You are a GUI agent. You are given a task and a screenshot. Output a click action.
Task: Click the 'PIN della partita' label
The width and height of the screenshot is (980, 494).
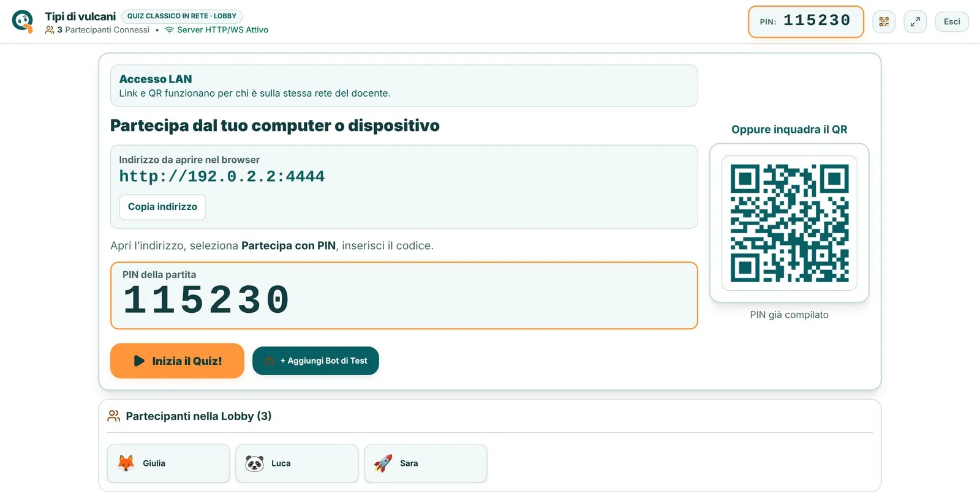pyautogui.click(x=159, y=275)
